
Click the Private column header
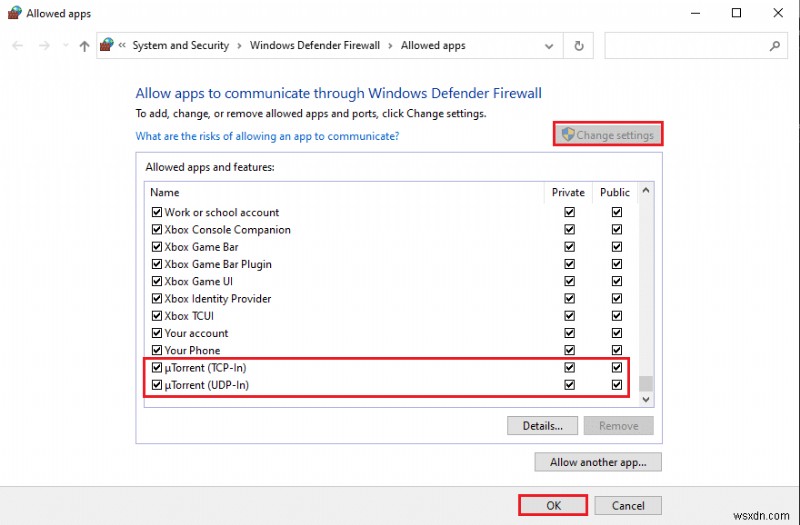point(568,192)
